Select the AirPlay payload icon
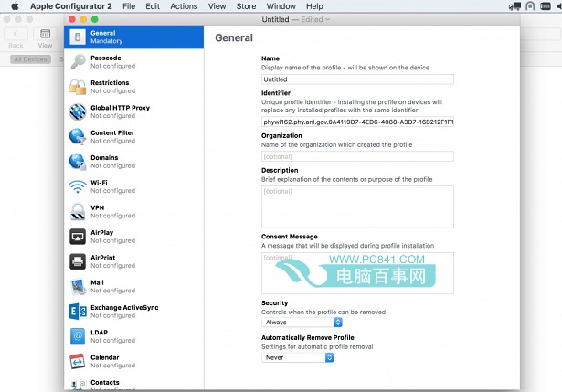562x392 pixels. point(78,236)
